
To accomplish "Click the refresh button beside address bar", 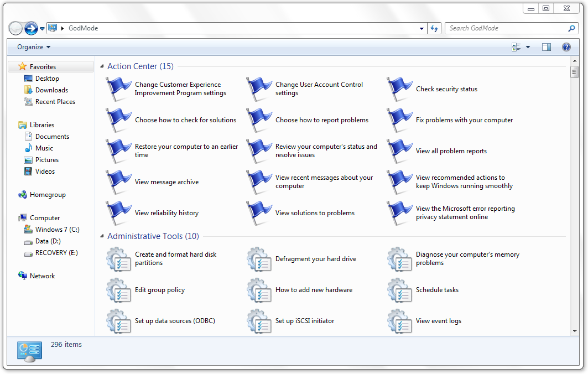I will 435,28.
